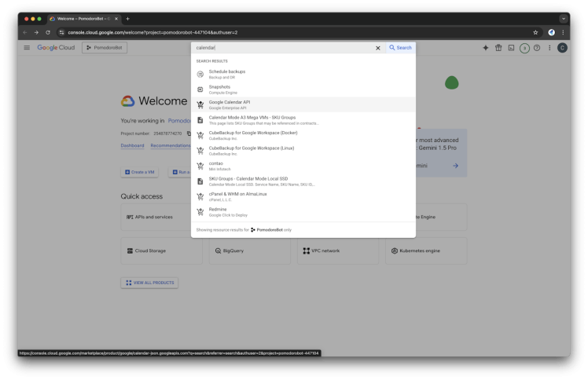Screen dimensions: 588x380
Task: Click the site information icon in address bar
Action: [61, 32]
